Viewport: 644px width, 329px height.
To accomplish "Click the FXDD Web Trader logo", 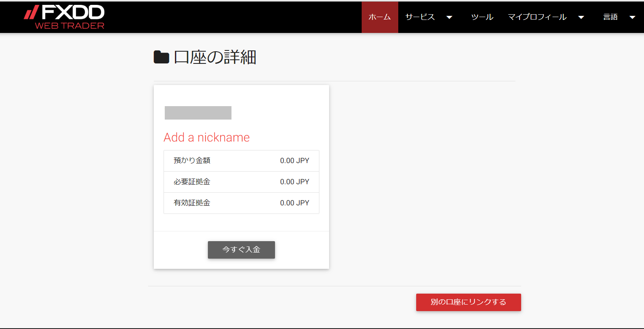I will (x=64, y=17).
